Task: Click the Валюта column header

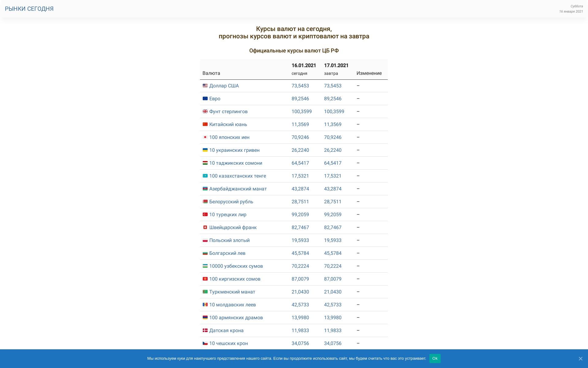Action: point(211,73)
